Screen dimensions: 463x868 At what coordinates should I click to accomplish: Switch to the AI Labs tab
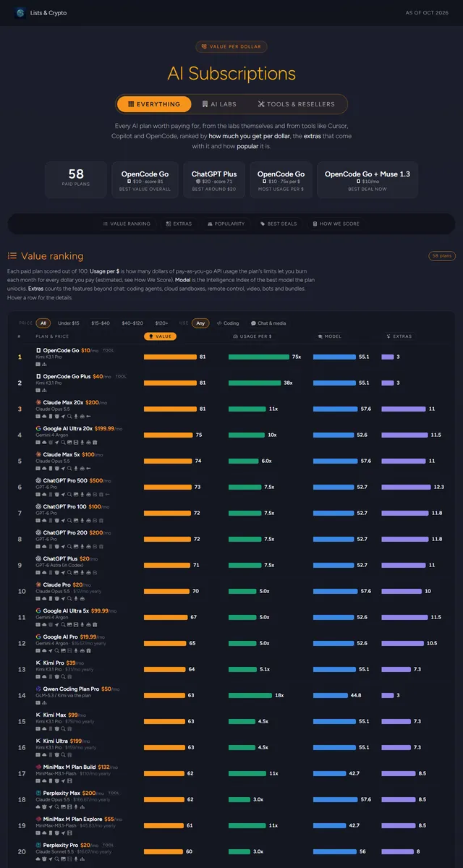click(219, 104)
